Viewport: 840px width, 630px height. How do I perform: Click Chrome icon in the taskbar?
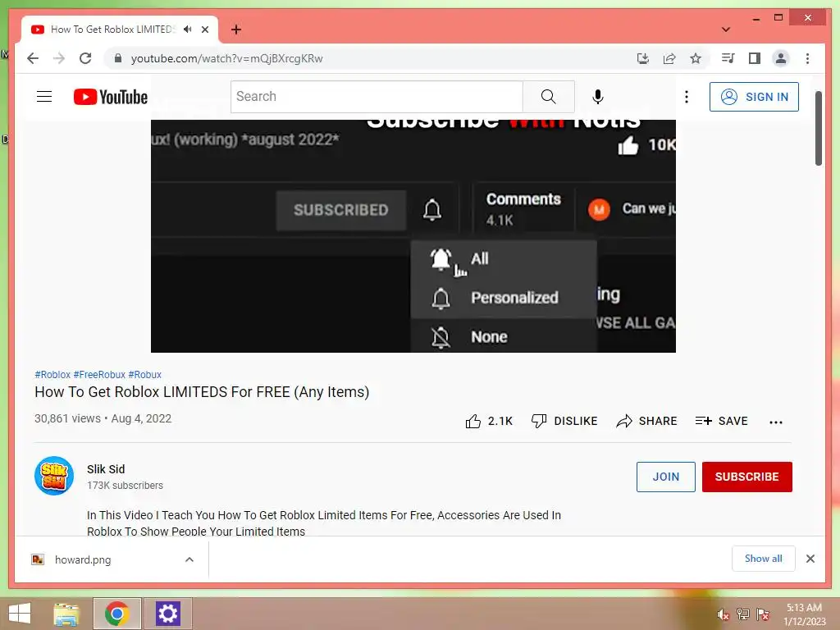coord(117,614)
